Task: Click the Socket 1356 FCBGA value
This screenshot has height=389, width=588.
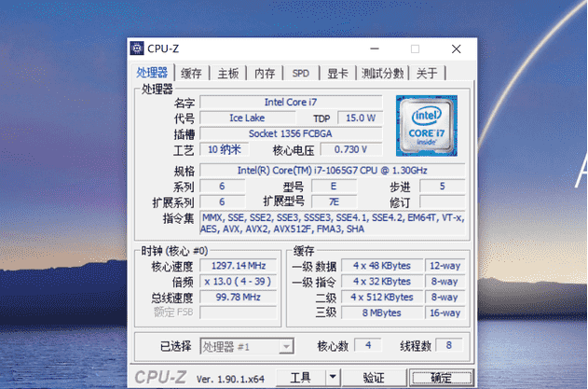Action: coord(291,133)
